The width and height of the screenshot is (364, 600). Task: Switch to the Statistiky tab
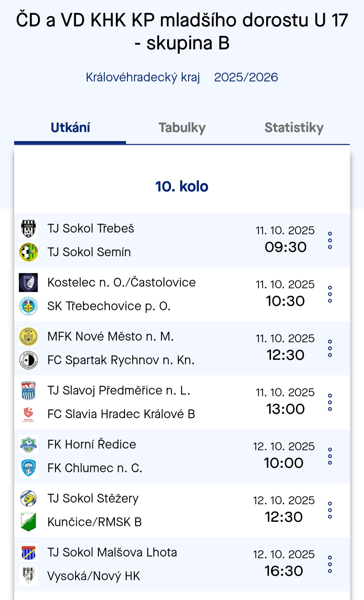click(294, 128)
